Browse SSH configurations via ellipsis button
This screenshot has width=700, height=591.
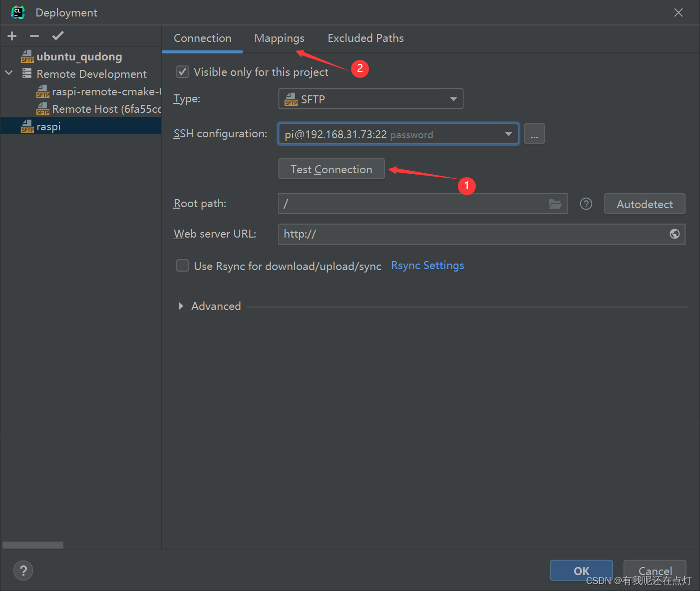[x=534, y=134]
